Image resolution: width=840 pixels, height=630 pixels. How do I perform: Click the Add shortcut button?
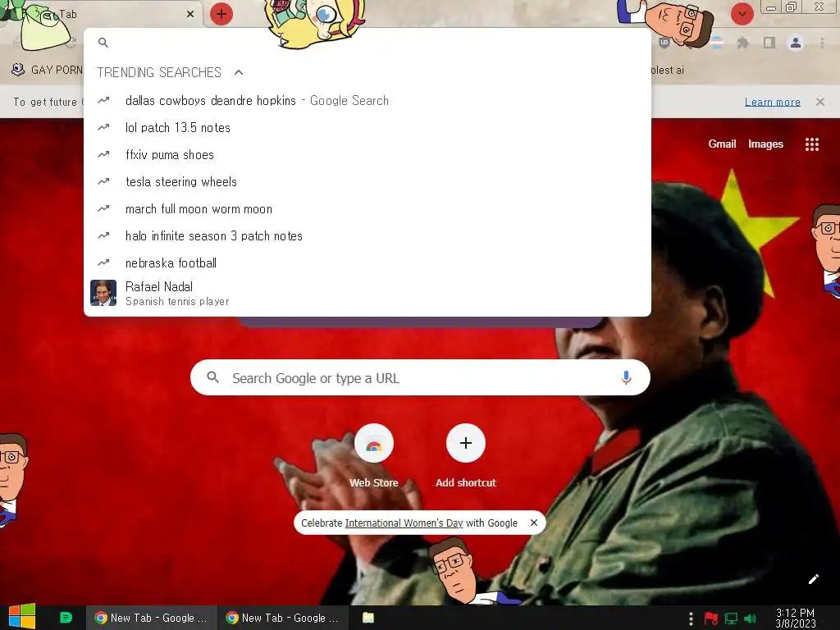466,456
